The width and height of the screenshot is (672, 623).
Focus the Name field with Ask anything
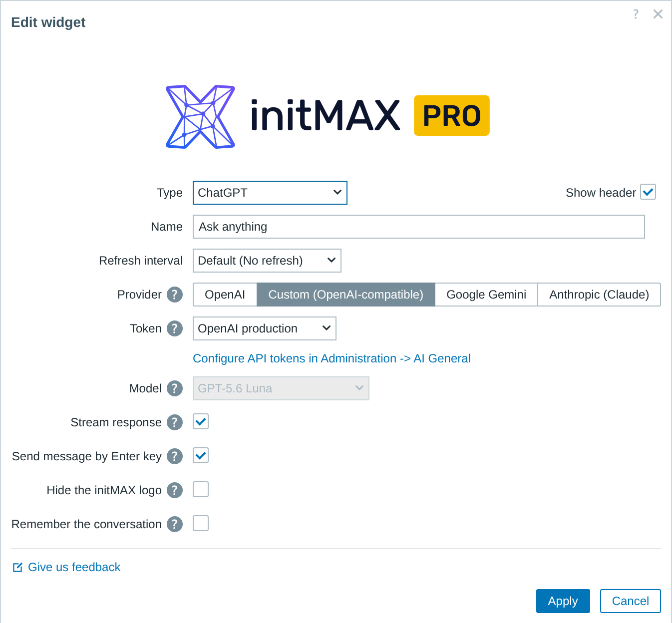tap(419, 227)
